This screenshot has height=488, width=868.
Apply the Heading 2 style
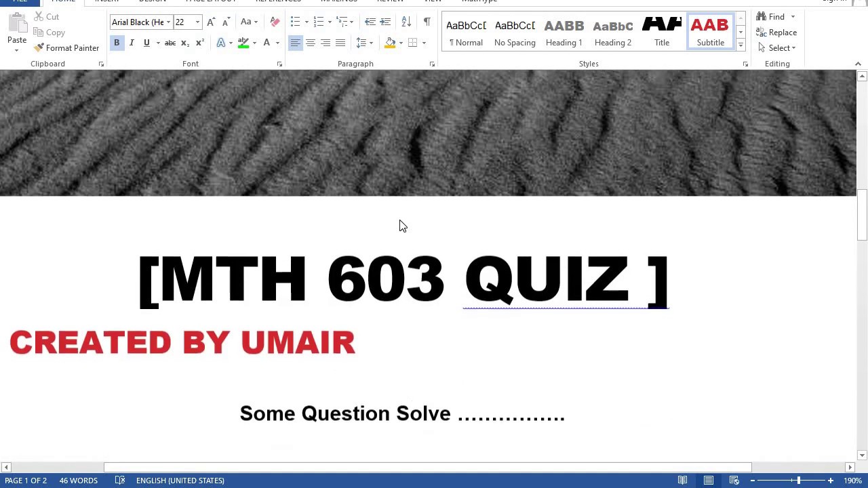tap(612, 32)
